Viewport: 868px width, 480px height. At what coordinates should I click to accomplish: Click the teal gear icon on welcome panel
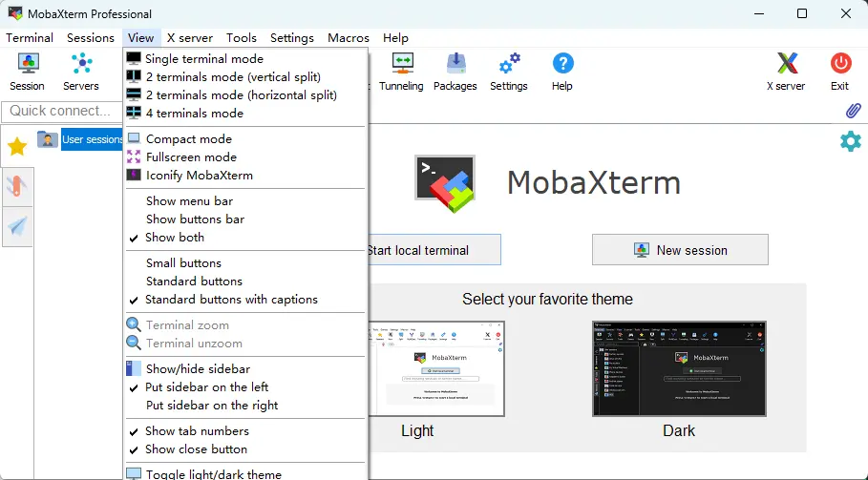[850, 141]
